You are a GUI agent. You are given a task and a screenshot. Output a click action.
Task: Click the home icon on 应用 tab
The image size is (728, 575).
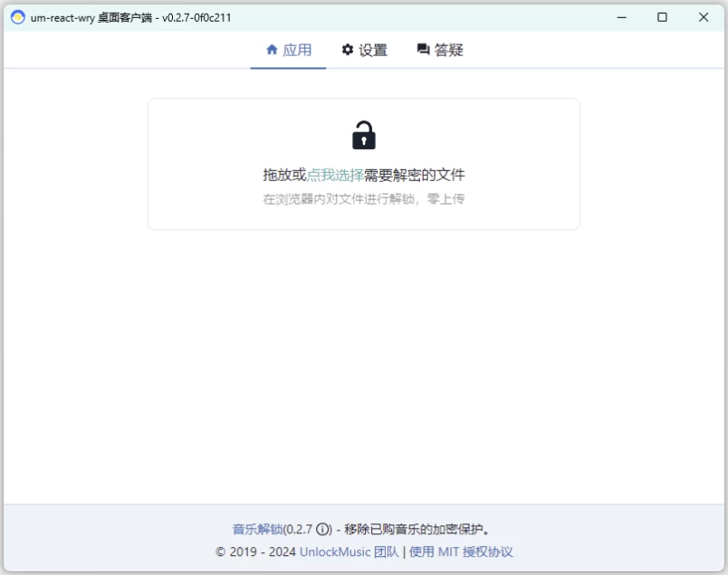click(x=272, y=50)
